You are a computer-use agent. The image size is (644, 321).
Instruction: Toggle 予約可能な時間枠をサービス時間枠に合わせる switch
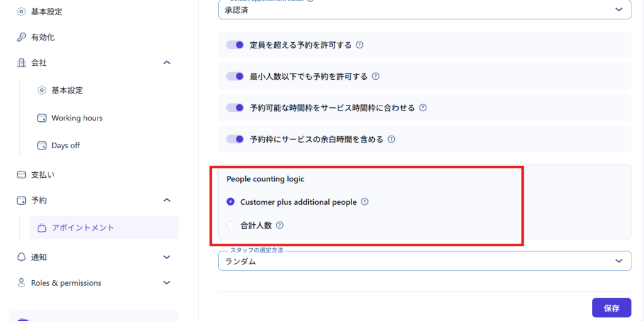click(235, 108)
